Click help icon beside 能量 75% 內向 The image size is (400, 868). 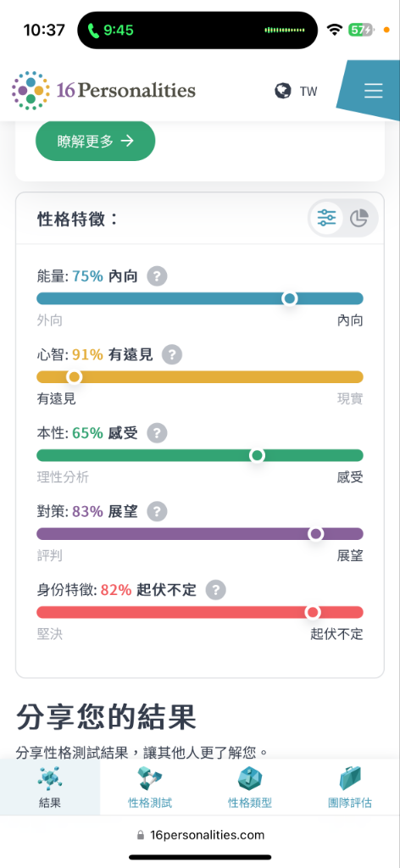tap(157, 275)
